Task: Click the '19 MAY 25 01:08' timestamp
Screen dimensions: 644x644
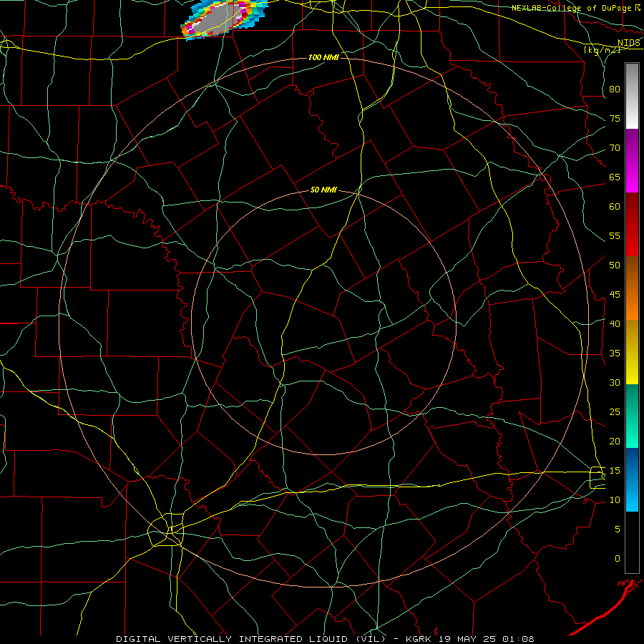Action: [x=487, y=639]
